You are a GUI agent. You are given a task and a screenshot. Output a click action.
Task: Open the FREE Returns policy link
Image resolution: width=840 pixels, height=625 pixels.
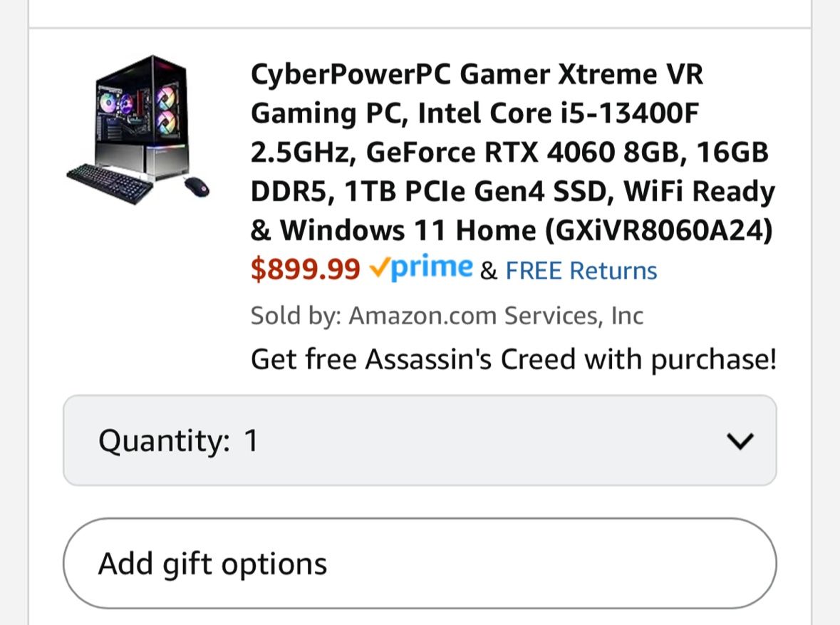point(580,270)
